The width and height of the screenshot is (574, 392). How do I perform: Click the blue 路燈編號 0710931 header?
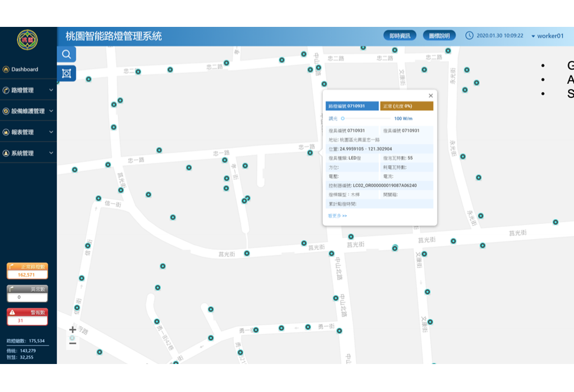(x=352, y=106)
